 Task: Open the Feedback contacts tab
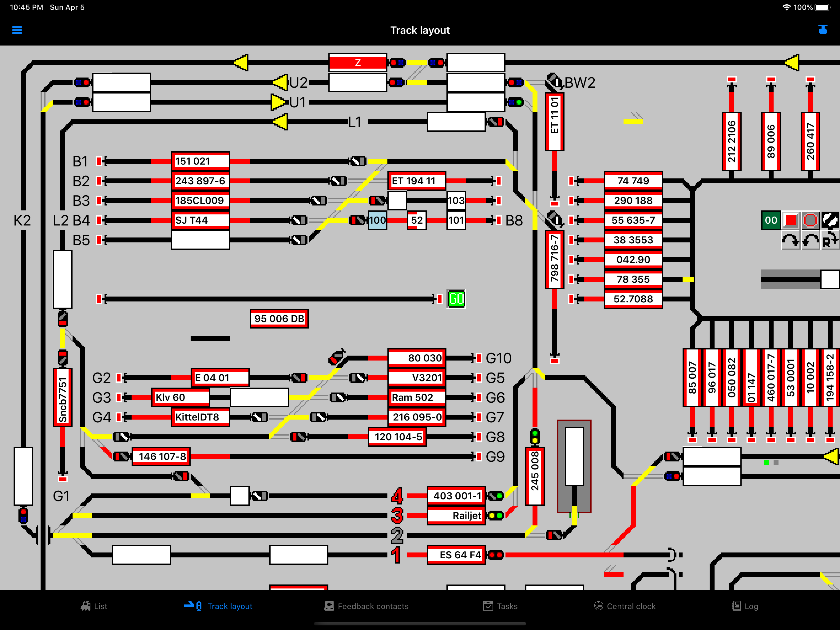[x=367, y=606]
